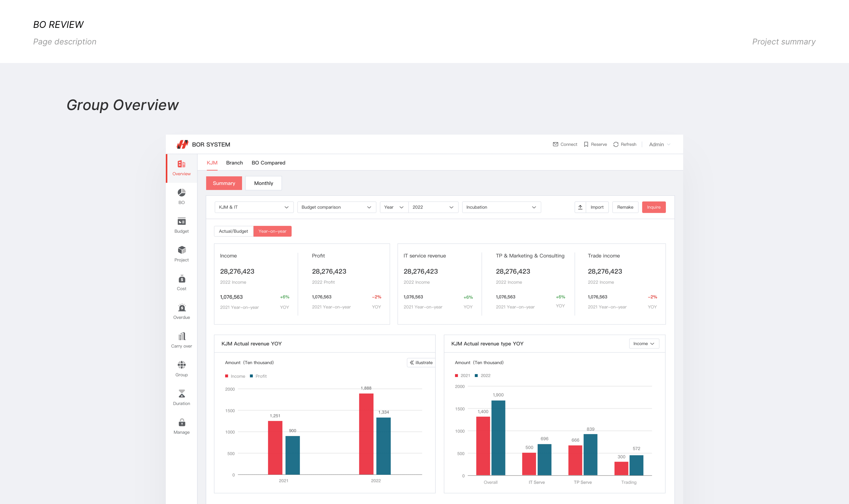This screenshot has width=849, height=504.
Task: Click the Connect envelope icon
Action: click(x=555, y=144)
